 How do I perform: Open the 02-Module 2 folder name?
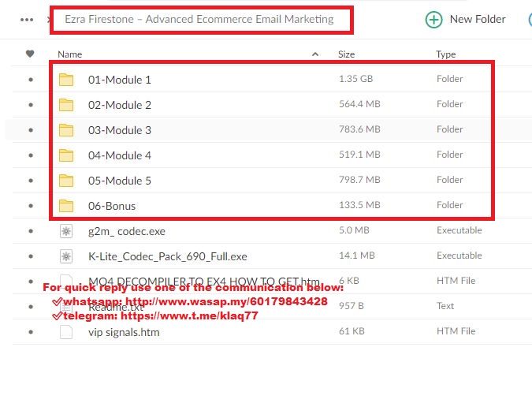pos(120,105)
